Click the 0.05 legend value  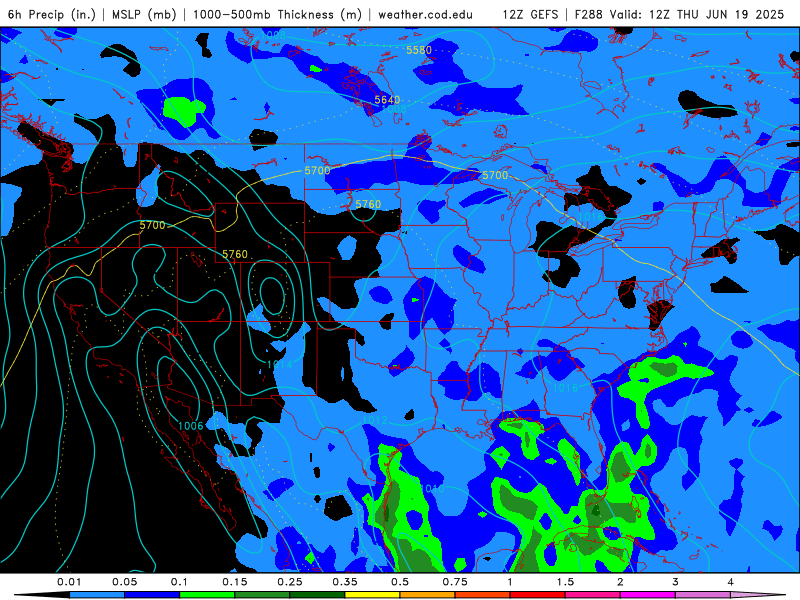(x=125, y=582)
